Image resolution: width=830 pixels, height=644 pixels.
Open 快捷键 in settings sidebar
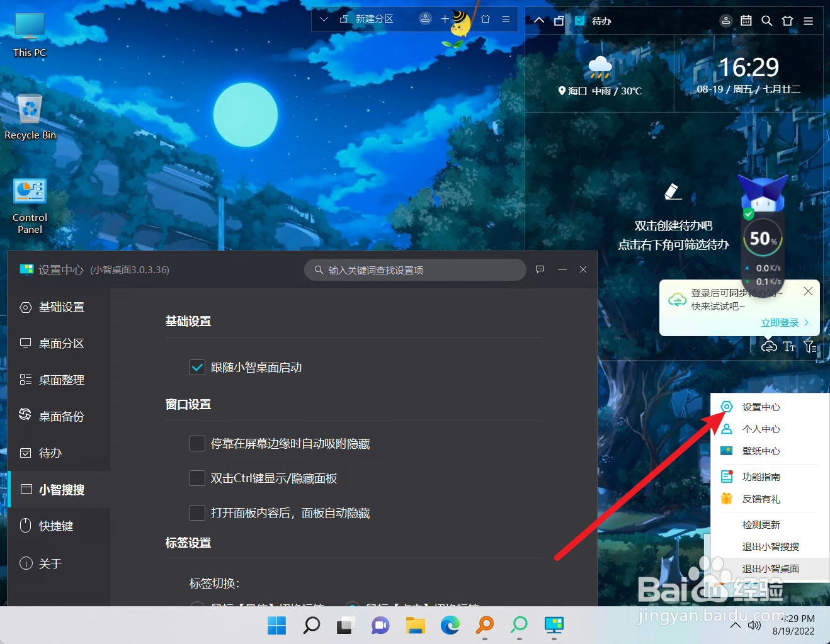pyautogui.click(x=59, y=526)
